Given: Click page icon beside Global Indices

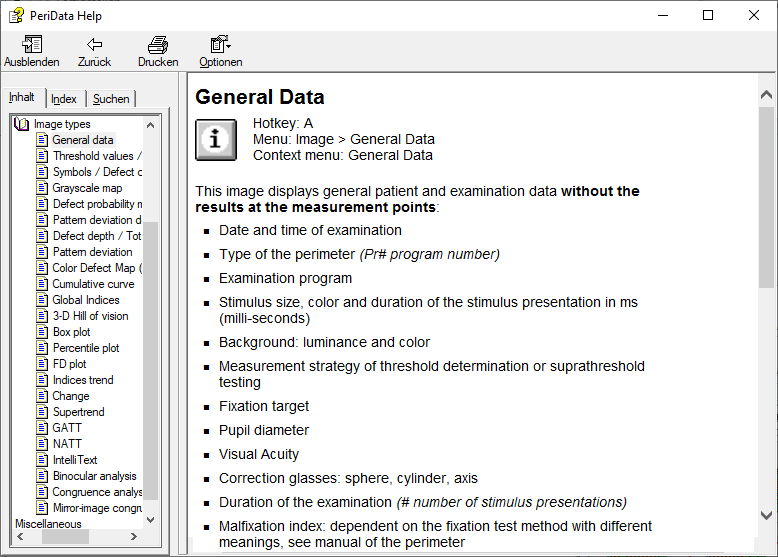Looking at the screenshot, I should (42, 300).
